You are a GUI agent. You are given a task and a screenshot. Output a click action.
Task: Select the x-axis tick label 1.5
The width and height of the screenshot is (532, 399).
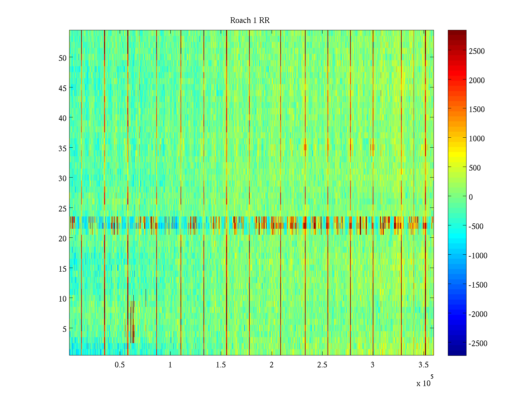tap(221, 365)
